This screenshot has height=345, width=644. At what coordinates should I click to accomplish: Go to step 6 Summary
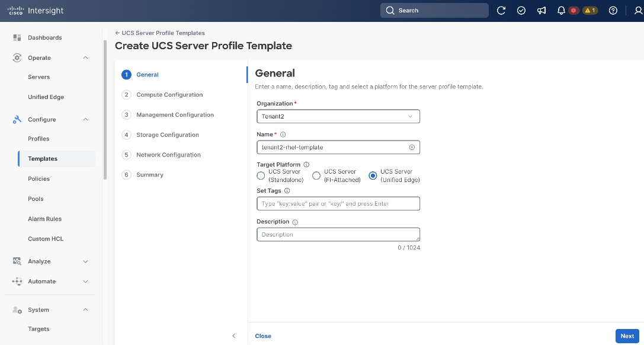[x=143, y=175]
